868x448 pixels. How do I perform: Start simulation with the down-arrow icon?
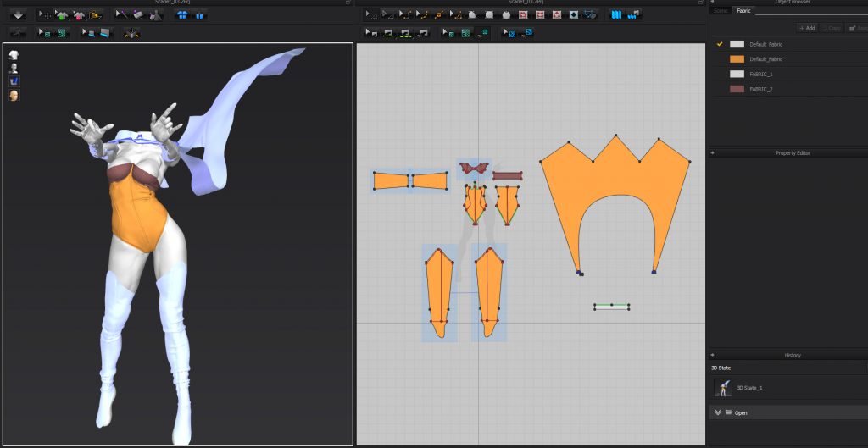click(x=18, y=15)
